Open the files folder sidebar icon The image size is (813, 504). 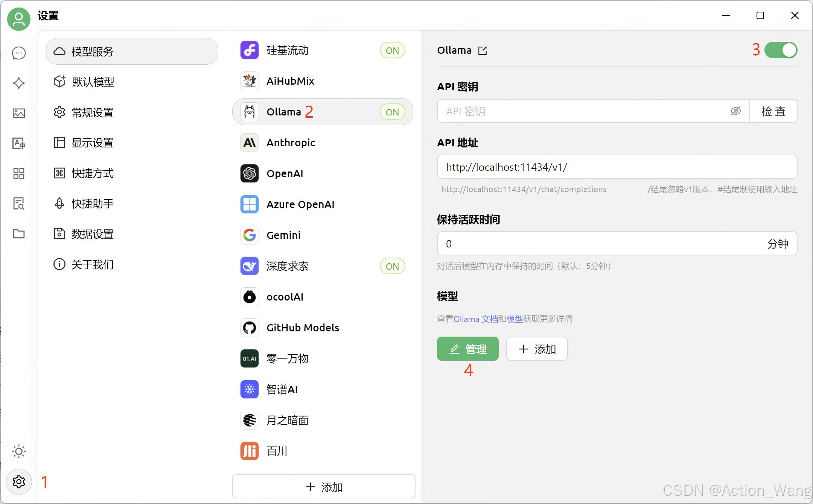tap(19, 234)
